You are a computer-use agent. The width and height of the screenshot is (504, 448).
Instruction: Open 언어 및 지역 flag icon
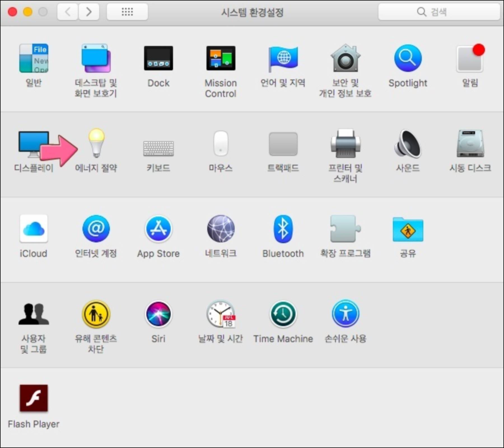point(283,59)
